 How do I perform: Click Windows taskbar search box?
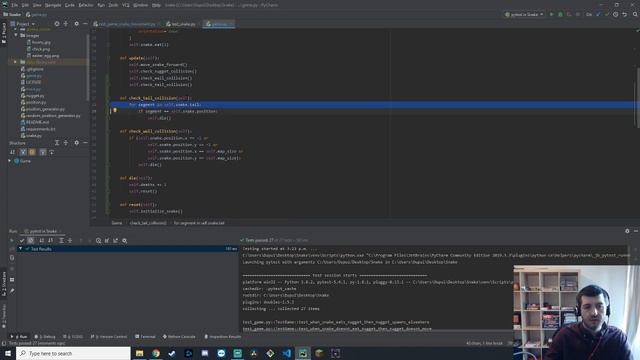tap(73, 353)
